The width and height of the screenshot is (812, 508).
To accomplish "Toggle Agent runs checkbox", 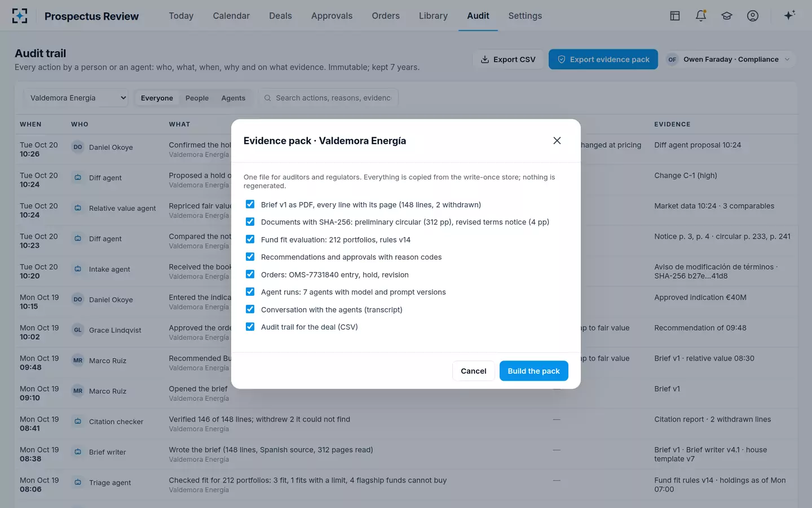I will [250, 292].
